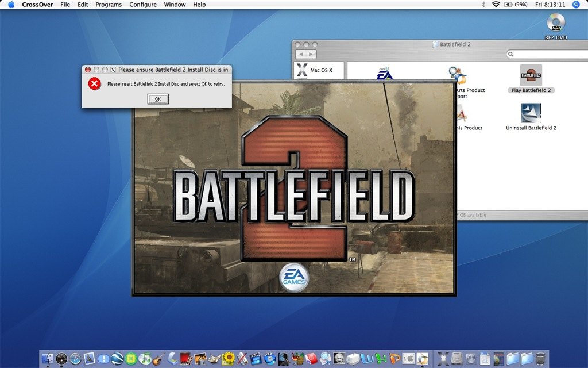Open the Programs menu
The height and width of the screenshot is (368, 588).
(109, 5)
